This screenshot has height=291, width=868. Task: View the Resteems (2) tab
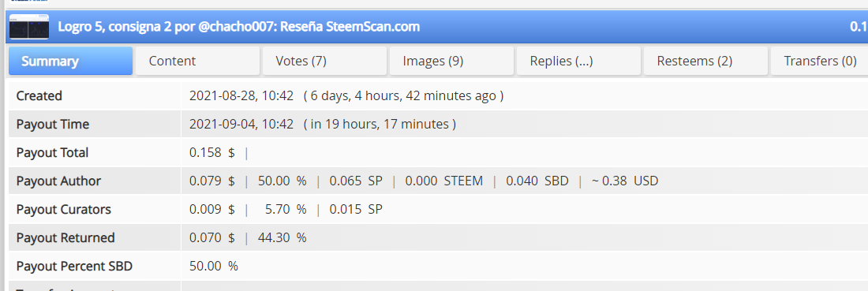[x=705, y=61]
